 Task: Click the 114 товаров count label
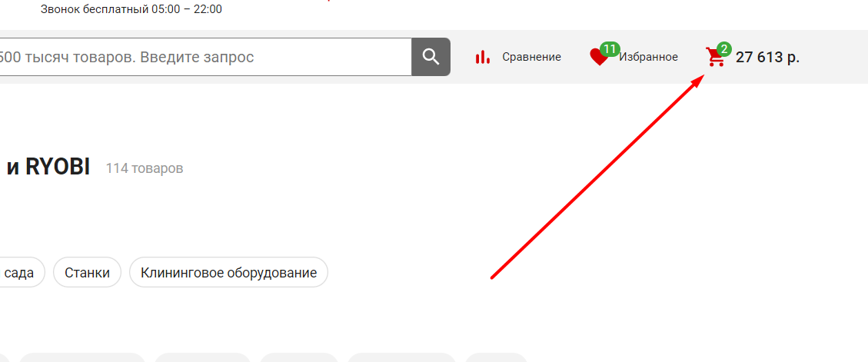(x=145, y=168)
